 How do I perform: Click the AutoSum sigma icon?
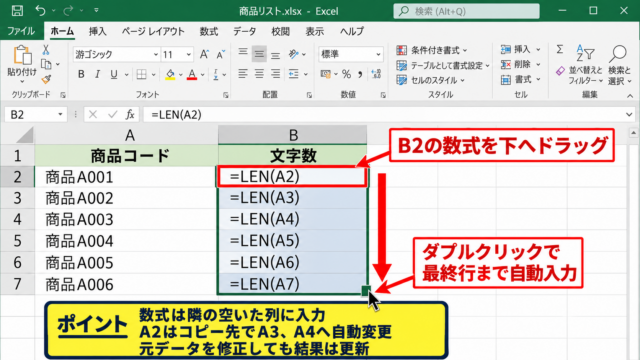[x=560, y=49]
